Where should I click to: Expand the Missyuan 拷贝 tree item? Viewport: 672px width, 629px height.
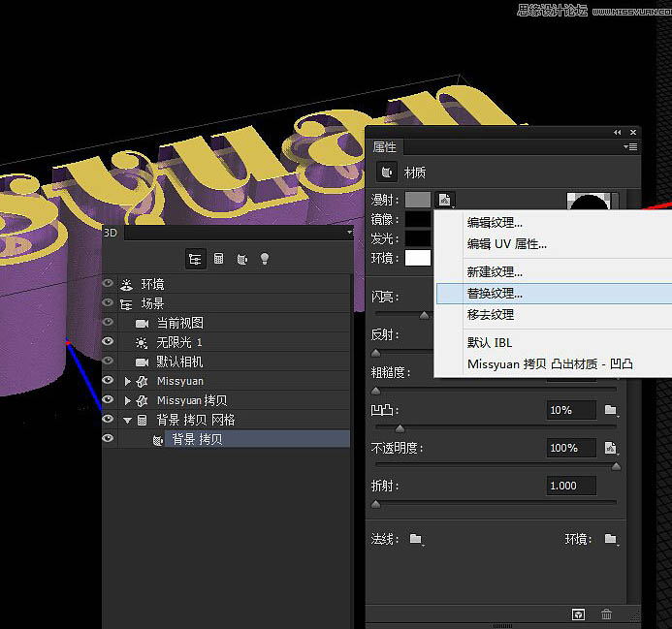[x=127, y=400]
